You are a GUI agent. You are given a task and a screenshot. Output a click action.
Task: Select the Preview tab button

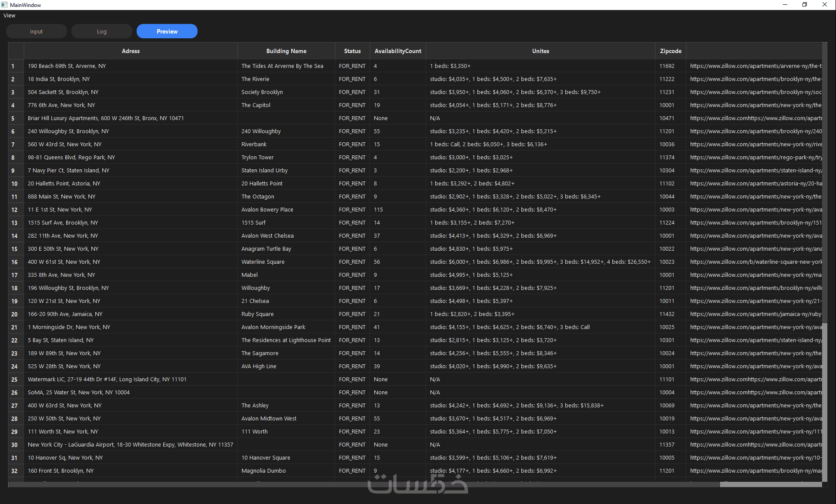point(167,31)
